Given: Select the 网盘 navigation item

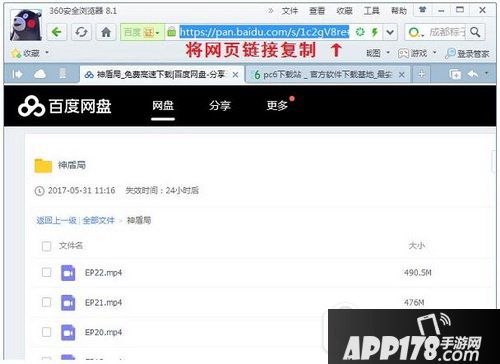Looking at the screenshot, I should tap(163, 106).
